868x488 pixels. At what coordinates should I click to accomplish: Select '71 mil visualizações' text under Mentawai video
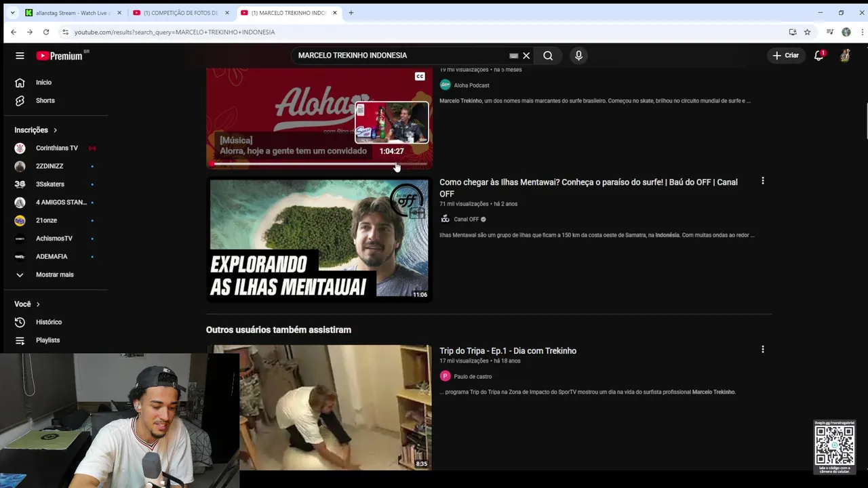coord(464,204)
